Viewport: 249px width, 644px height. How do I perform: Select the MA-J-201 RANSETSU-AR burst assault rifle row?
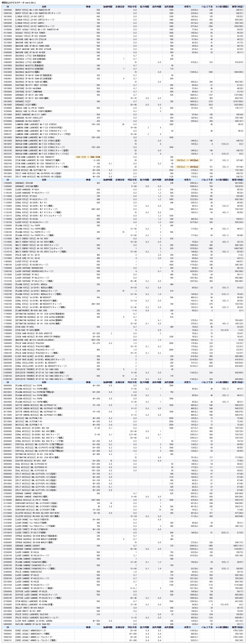[x=124, y=29]
